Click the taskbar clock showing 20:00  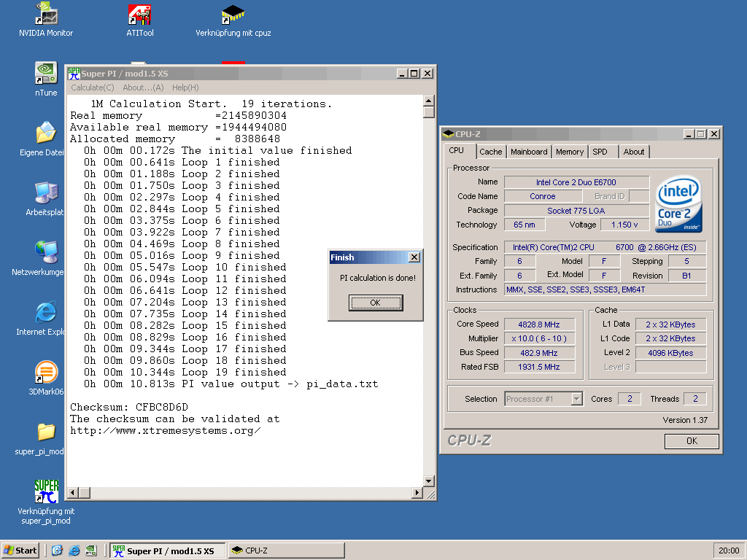[729, 551]
